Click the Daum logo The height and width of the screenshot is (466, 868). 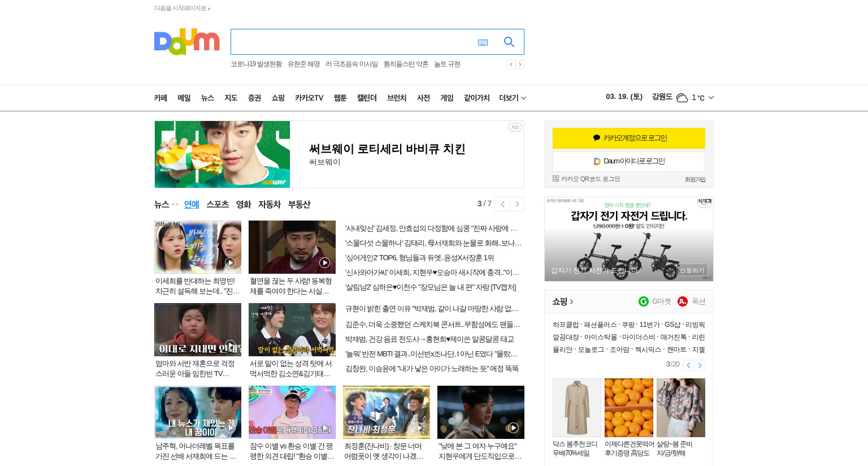click(x=186, y=41)
